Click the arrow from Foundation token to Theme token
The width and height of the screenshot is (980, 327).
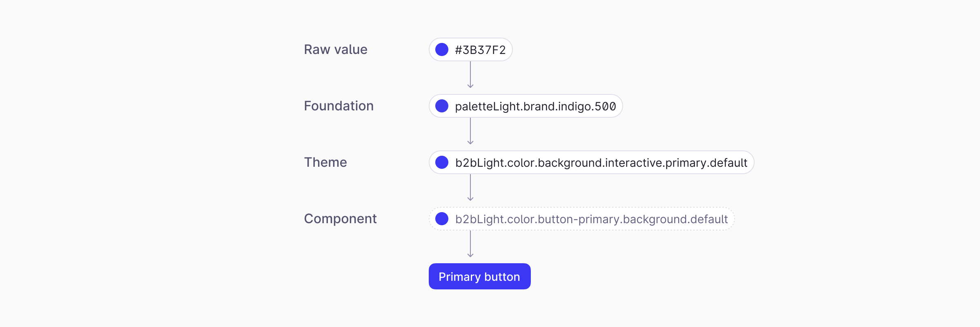pos(470,131)
